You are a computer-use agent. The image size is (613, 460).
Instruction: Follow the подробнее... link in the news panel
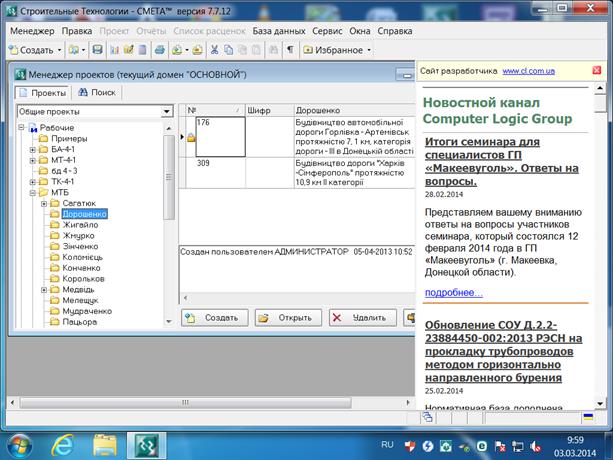click(x=453, y=292)
